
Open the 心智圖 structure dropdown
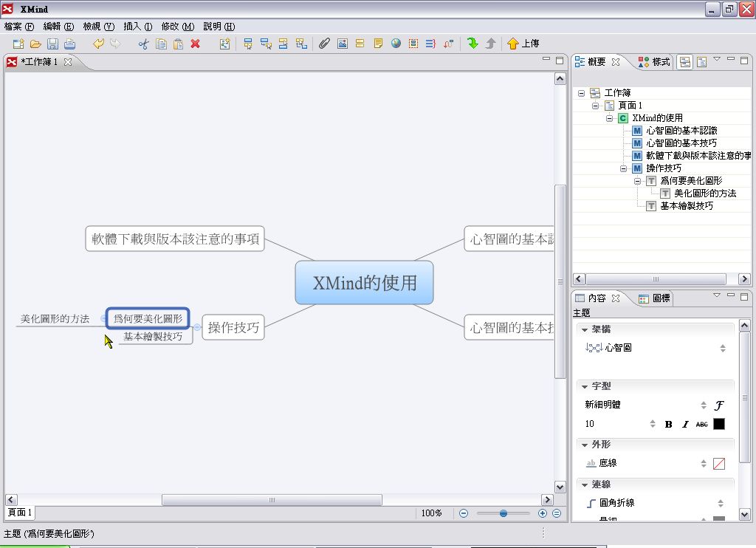click(723, 349)
